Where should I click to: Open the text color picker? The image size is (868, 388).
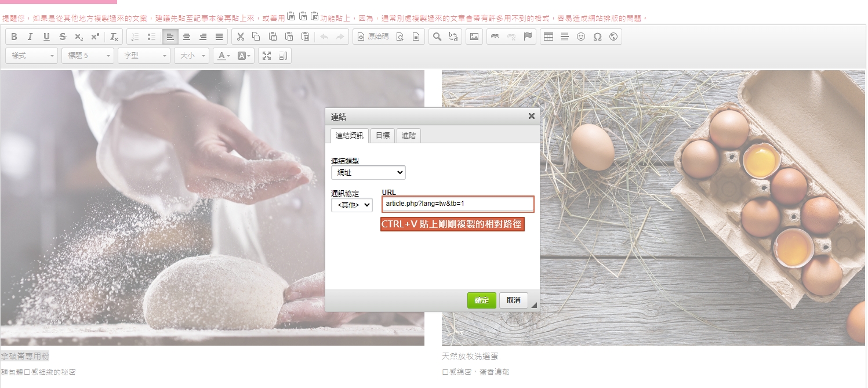click(x=222, y=56)
